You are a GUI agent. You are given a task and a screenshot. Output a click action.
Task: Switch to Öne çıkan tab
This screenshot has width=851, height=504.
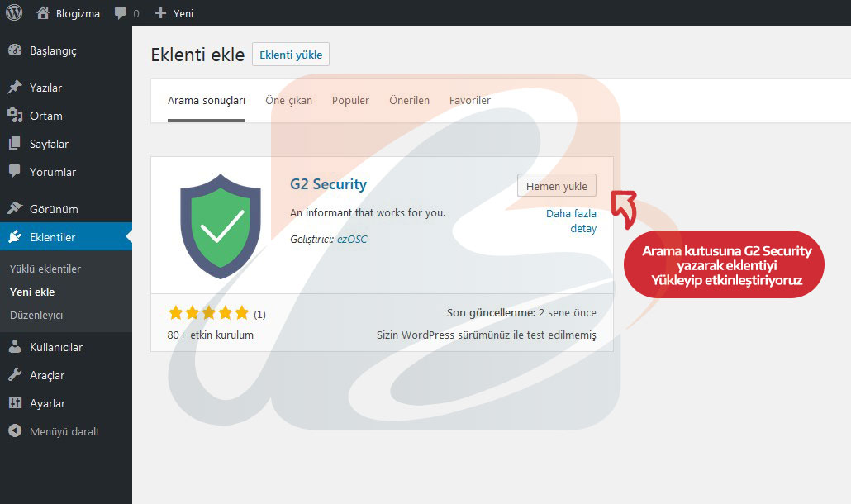288,100
